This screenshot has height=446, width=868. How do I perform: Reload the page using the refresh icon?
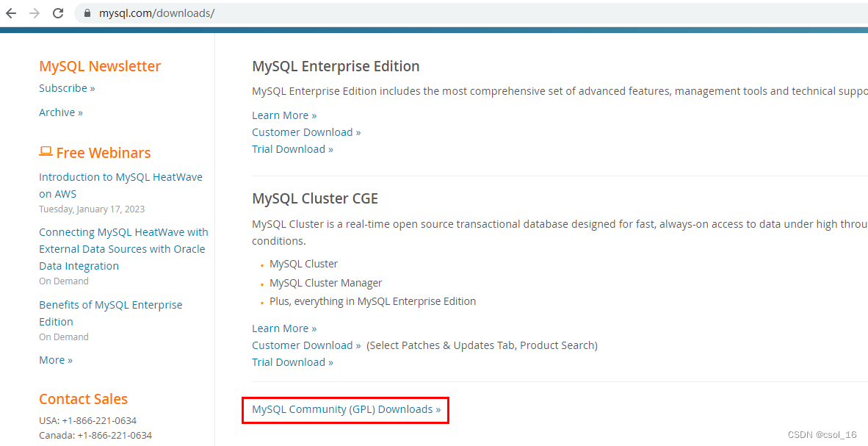58,12
